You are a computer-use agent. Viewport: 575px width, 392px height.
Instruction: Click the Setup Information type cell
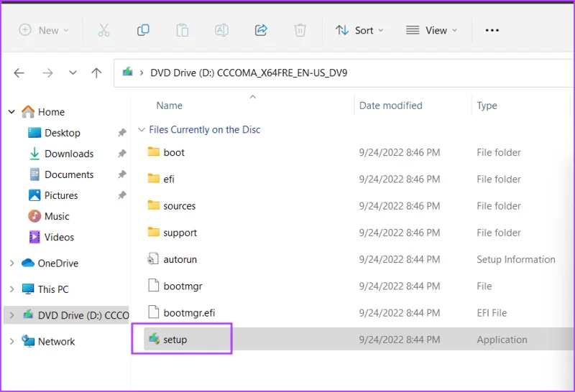pos(515,259)
